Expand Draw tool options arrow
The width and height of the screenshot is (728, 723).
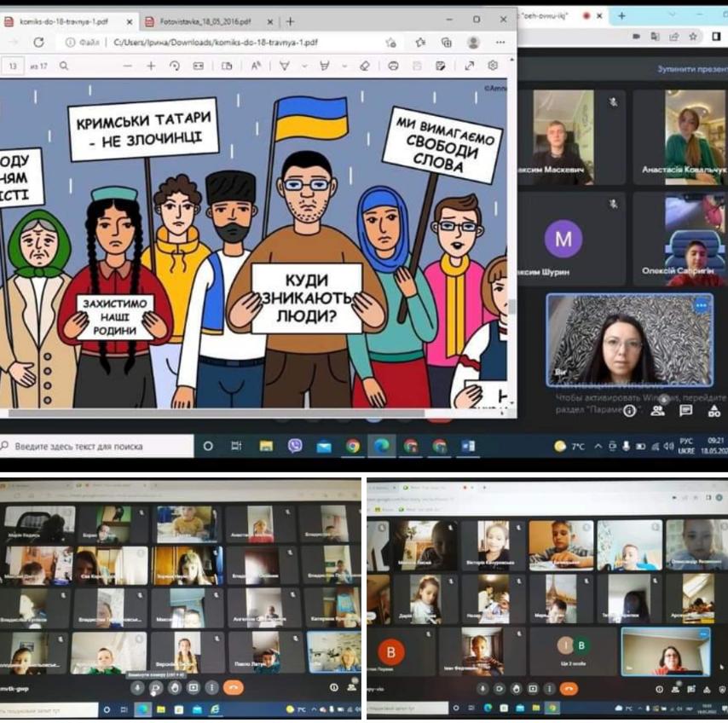click(304, 66)
